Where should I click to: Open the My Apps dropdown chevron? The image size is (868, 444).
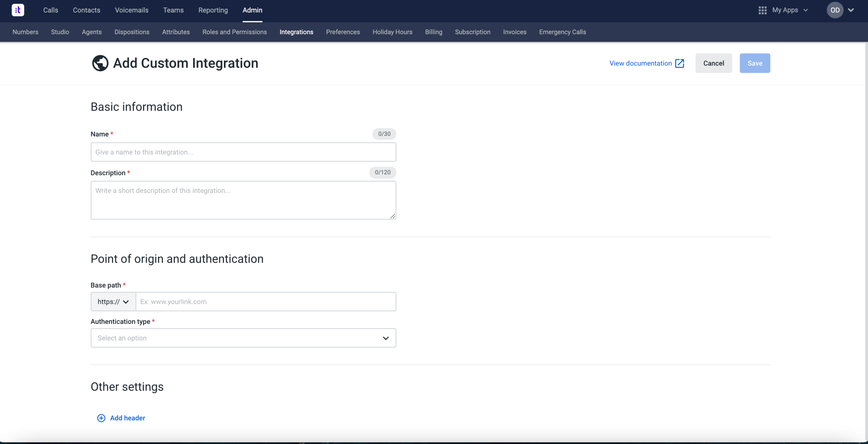coord(806,10)
